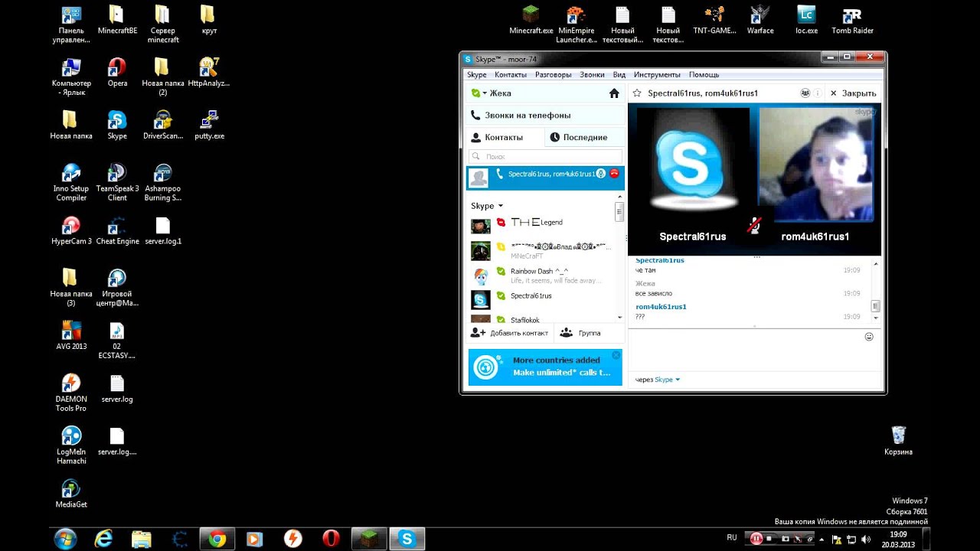
Task: Open Корзина recycle bin
Action: [x=898, y=441]
